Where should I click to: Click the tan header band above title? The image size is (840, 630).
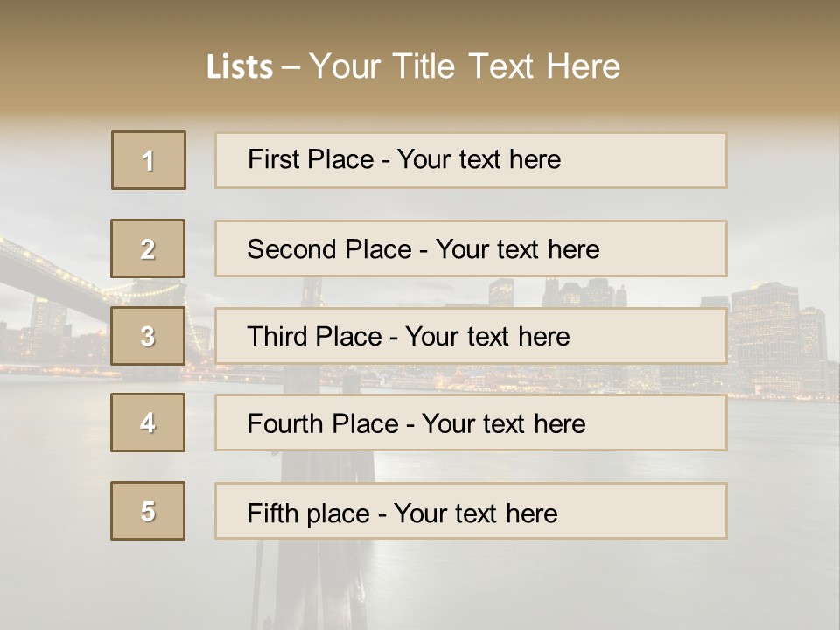[420, 22]
